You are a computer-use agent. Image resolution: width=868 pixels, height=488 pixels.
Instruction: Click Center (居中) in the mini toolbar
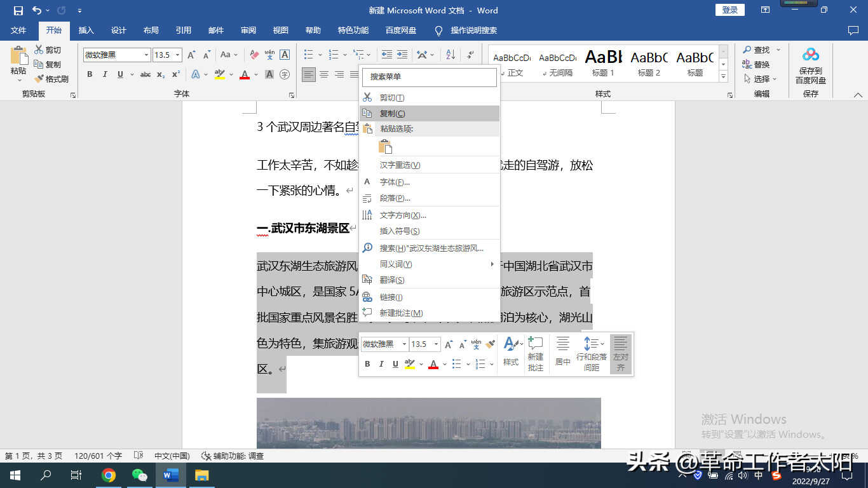563,351
